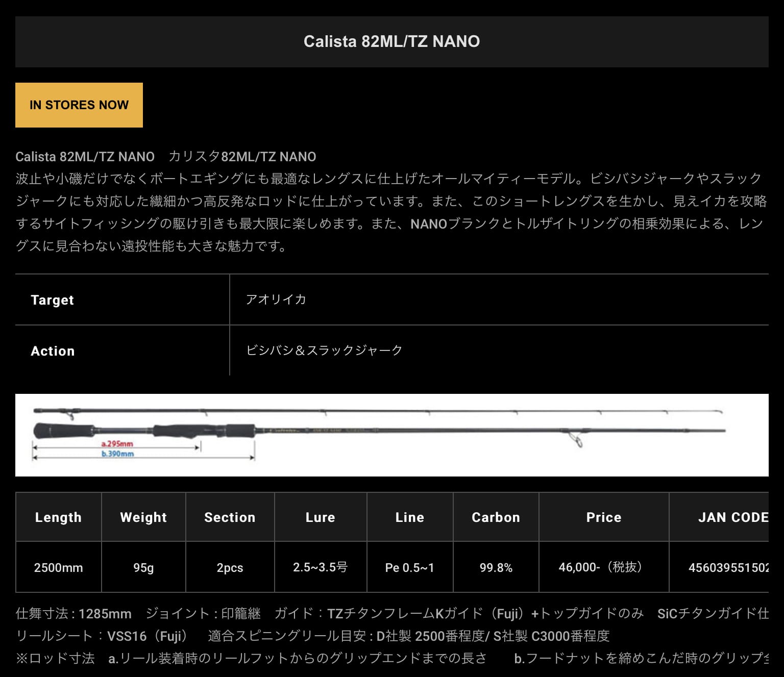Click the Weight column header
Screen dimensions: 784x677
click(x=143, y=517)
